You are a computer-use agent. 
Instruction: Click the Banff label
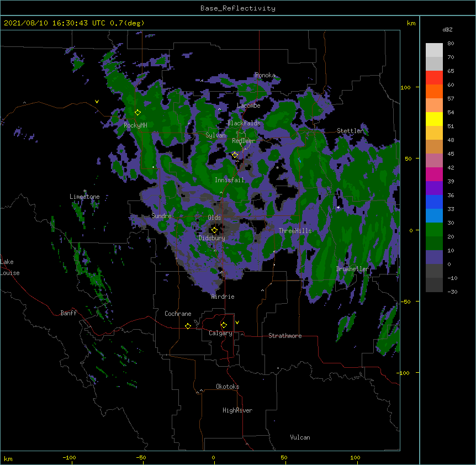(x=68, y=313)
